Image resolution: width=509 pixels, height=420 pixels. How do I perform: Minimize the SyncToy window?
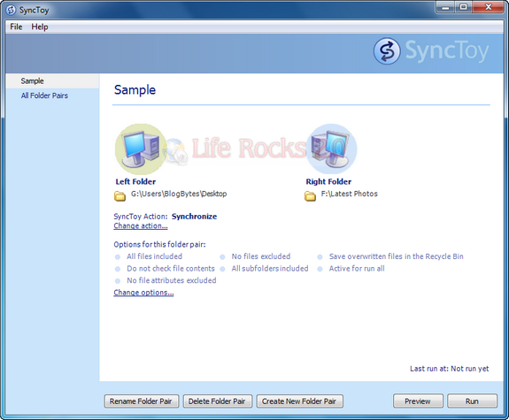(x=445, y=7)
